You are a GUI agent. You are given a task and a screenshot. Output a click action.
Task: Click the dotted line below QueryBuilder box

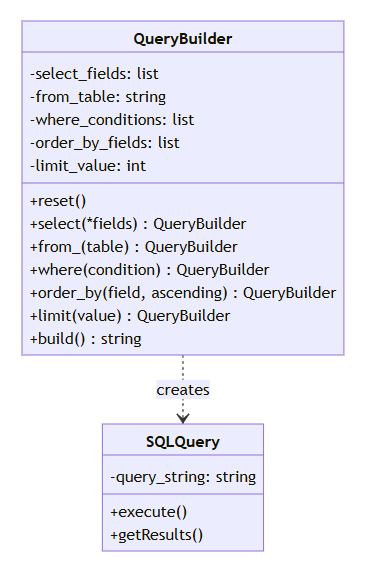pyautogui.click(x=183, y=368)
